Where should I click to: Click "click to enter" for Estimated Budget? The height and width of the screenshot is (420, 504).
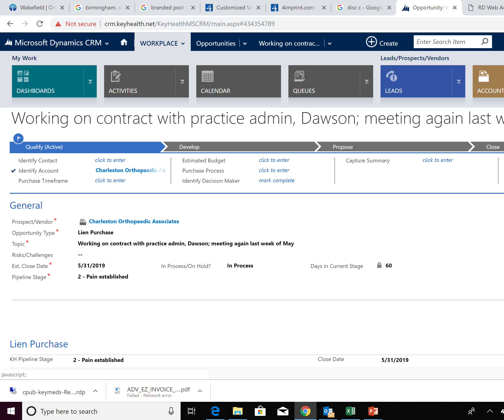274,160
